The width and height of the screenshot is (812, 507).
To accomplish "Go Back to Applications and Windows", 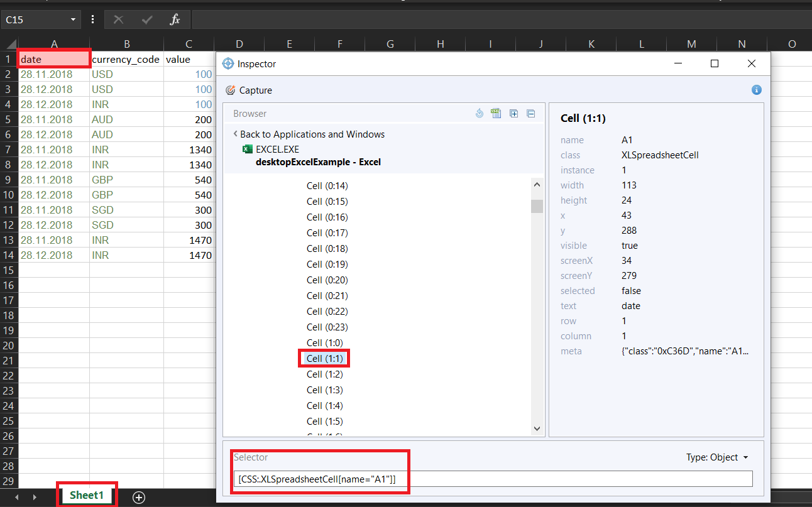I will [x=309, y=134].
